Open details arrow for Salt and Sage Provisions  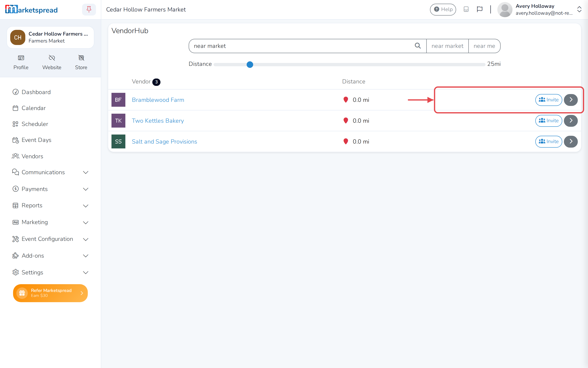571,142
